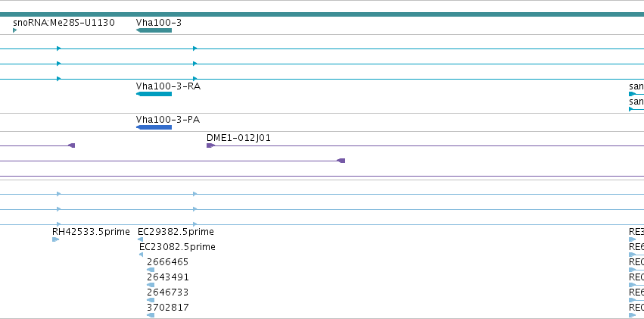The width and height of the screenshot is (644, 319).
Task: Click the teal chromosome band at top
Action: pos(322,14)
